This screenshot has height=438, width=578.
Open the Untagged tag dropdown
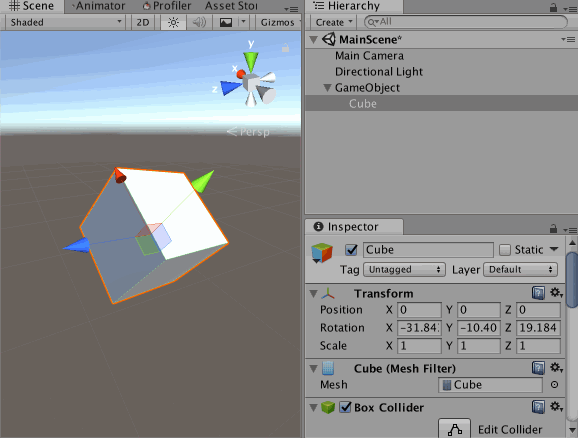point(404,270)
